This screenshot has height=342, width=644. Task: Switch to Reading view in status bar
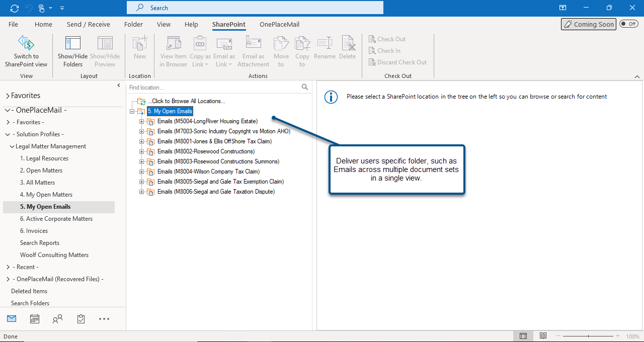pos(543,336)
